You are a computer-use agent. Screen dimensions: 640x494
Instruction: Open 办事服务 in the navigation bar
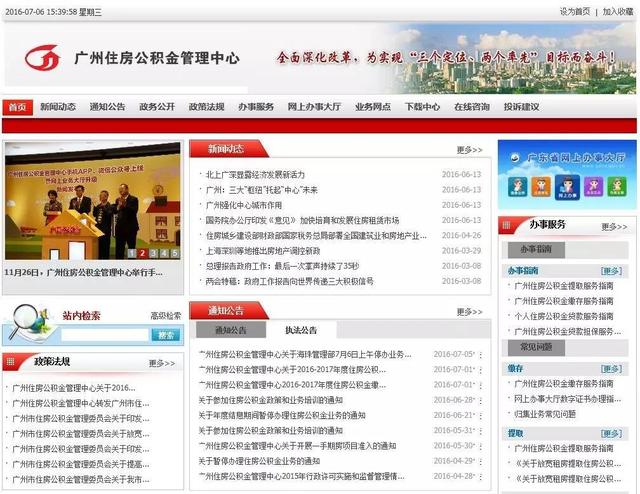tap(256, 107)
